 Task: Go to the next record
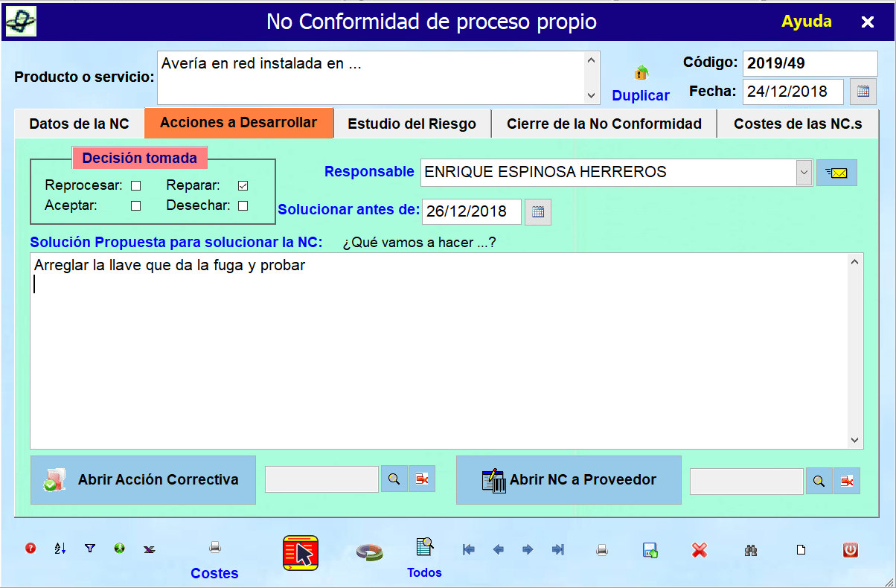coord(528,549)
